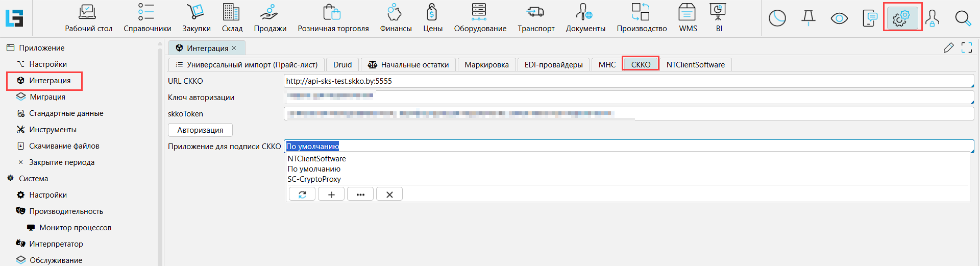This screenshot has width=980, height=266.
Task: Click the pin icon in top bar
Action: coord(808,18)
